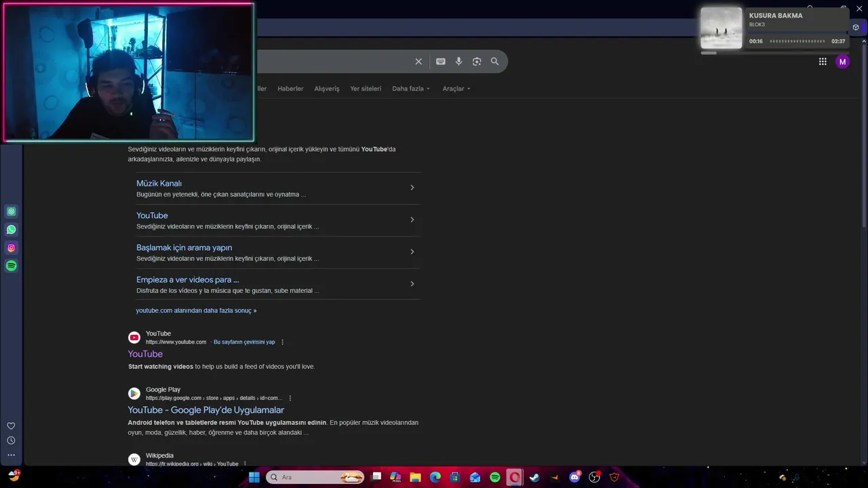Open ChatGPT in the Opera sidebar
Image resolution: width=868 pixels, height=488 pixels.
point(12,211)
